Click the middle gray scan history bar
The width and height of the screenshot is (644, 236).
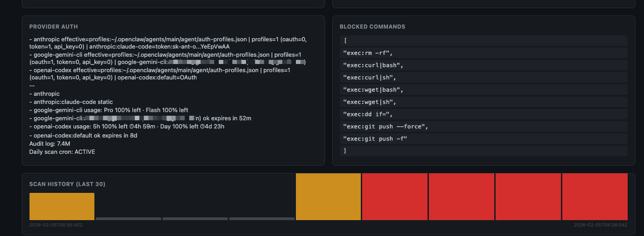(x=195, y=219)
